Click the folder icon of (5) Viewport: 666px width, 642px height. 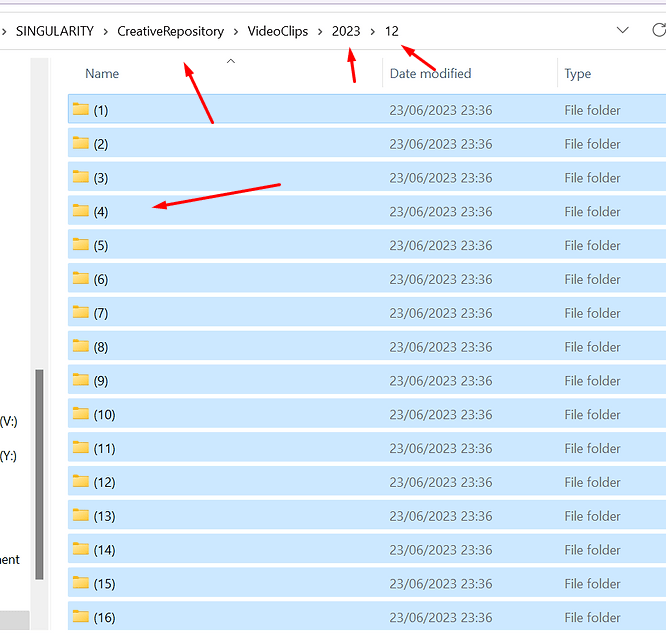click(x=80, y=245)
